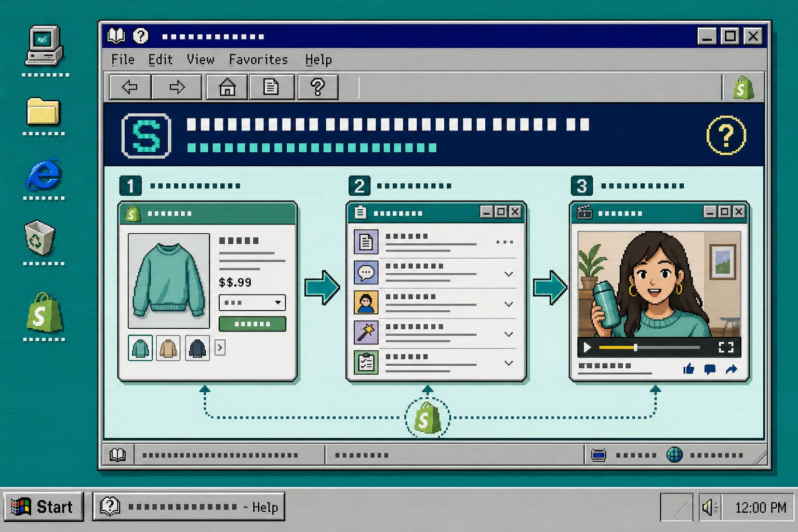
Task: Open the yellow folder on the desktop
Action: 43,111
